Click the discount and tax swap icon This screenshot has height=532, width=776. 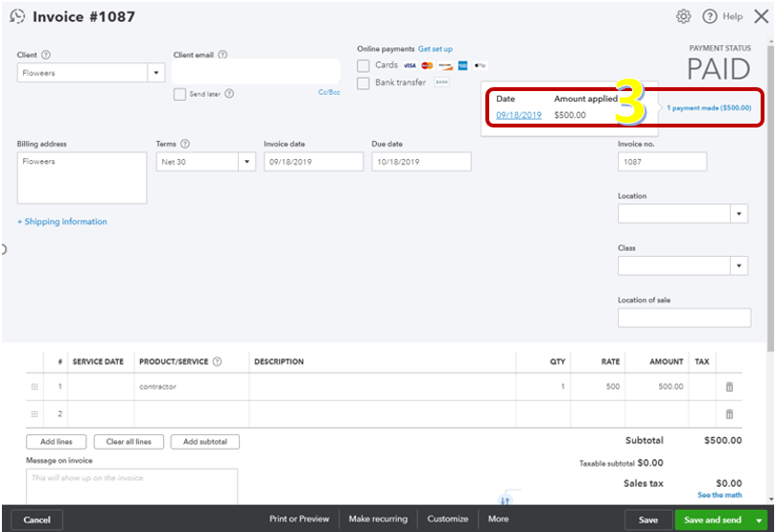(505, 499)
